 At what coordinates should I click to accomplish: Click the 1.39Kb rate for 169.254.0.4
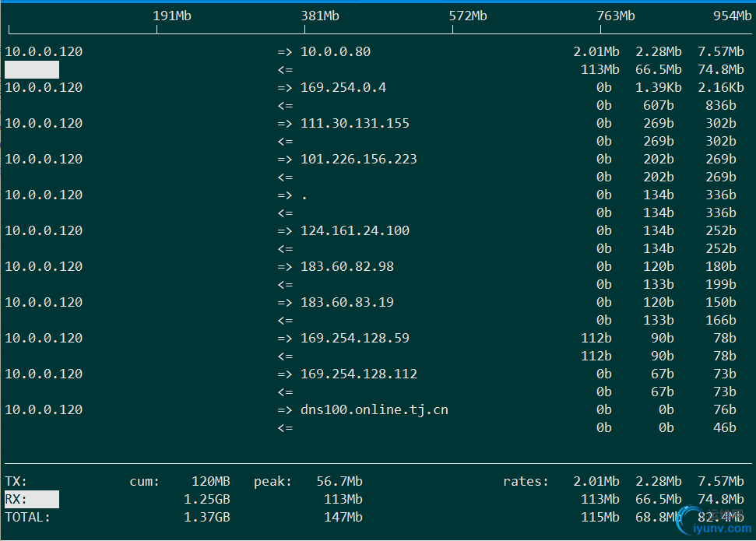click(659, 87)
